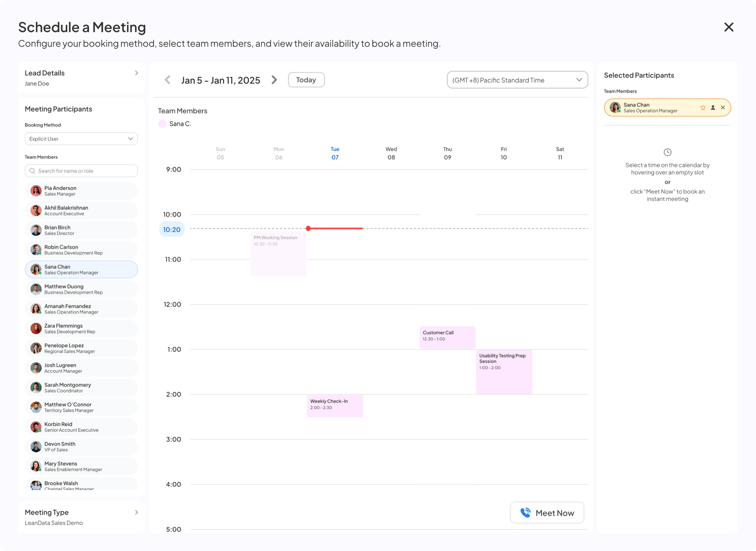Click the crown host icon for Sana Chan
This screenshot has height=551, width=756.
[x=703, y=108]
